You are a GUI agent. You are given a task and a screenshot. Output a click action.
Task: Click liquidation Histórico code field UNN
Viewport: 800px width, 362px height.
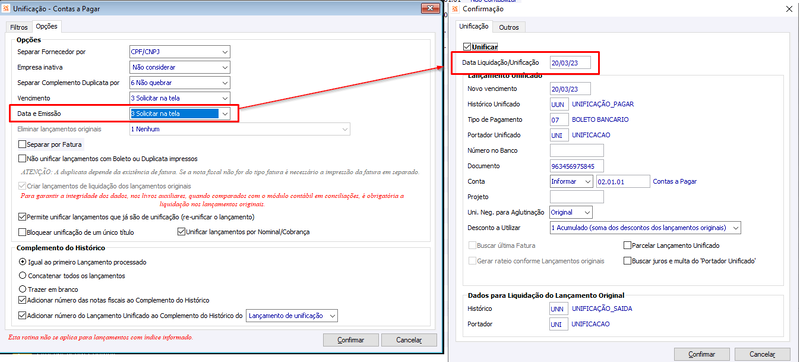point(559,309)
